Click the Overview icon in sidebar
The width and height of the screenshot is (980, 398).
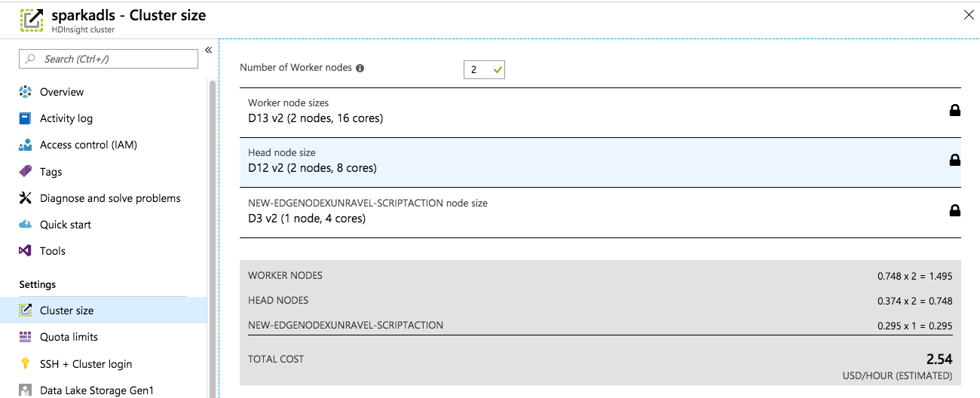26,92
